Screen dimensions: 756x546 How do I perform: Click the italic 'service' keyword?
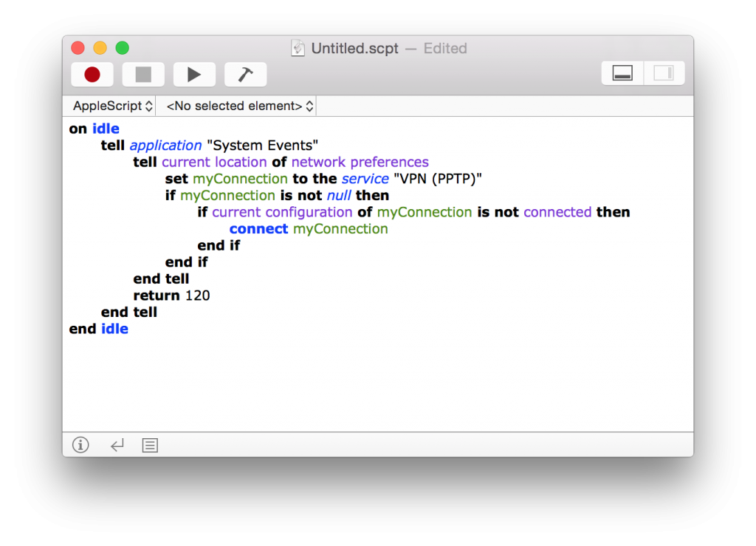pos(365,179)
